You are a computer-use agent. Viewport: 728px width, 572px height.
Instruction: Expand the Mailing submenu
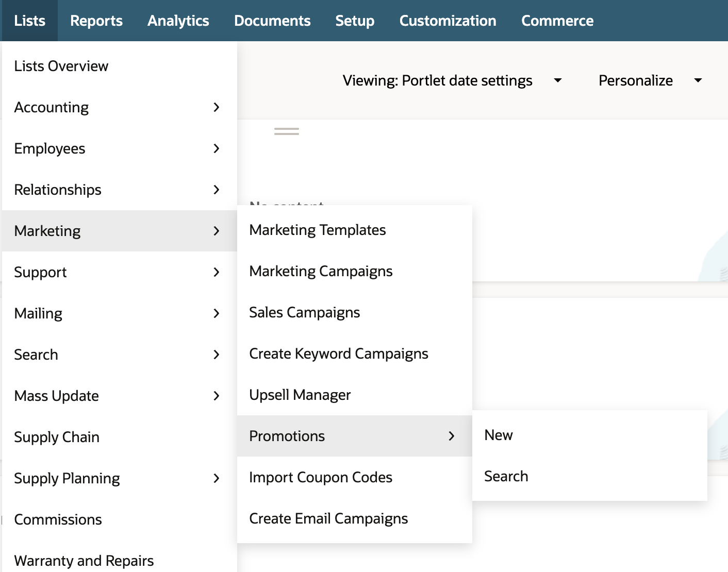coord(120,313)
